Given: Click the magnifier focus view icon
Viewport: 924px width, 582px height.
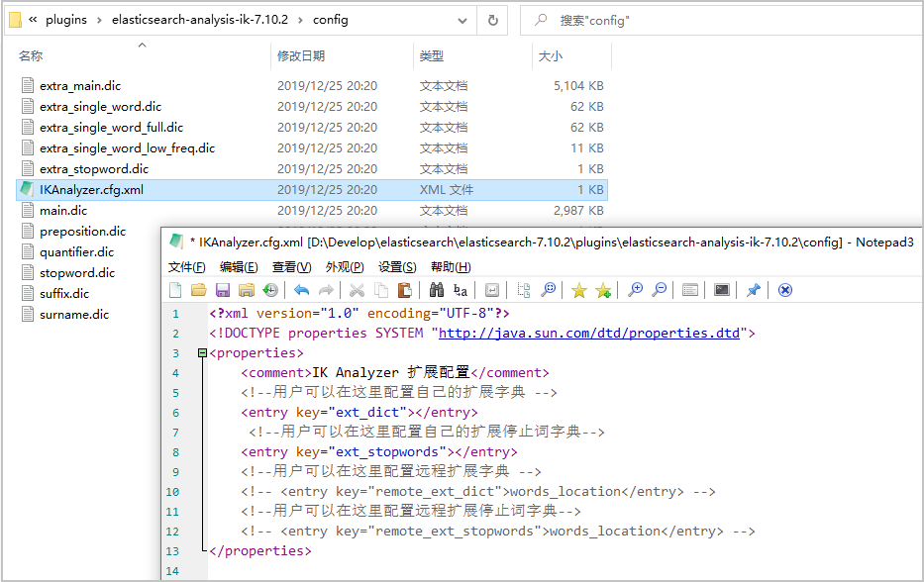Looking at the screenshot, I should coord(548,290).
